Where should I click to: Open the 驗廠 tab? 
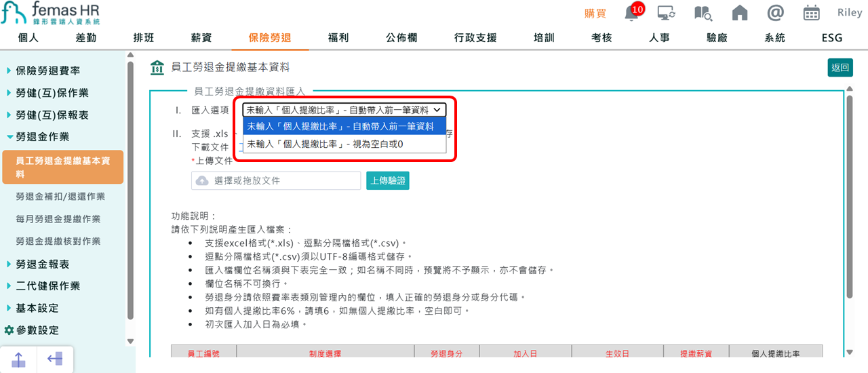(x=717, y=38)
